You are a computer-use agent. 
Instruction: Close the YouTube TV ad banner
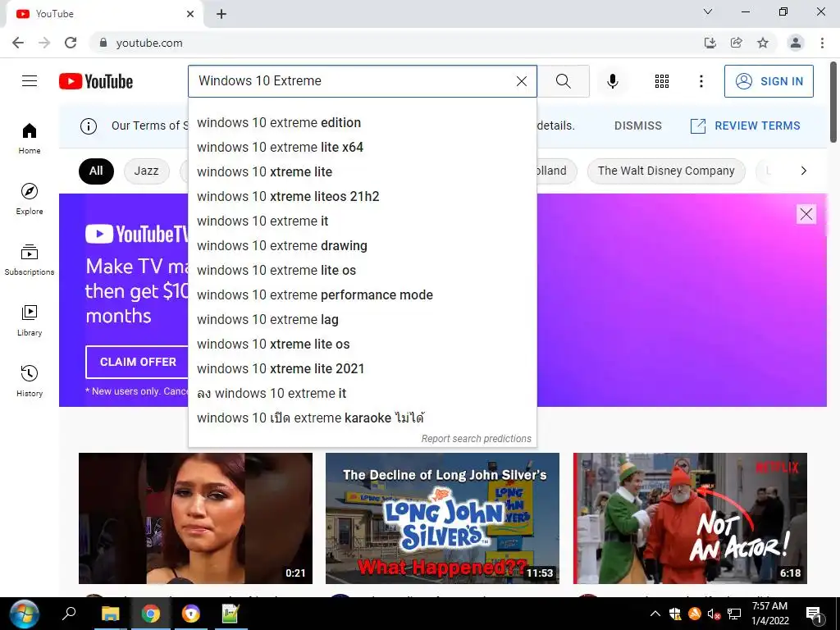coord(806,214)
